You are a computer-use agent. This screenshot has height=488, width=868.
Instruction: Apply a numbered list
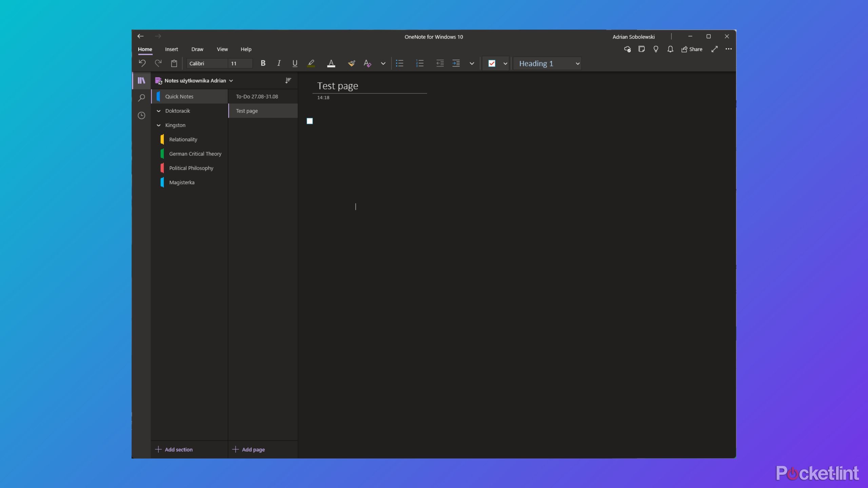point(420,63)
